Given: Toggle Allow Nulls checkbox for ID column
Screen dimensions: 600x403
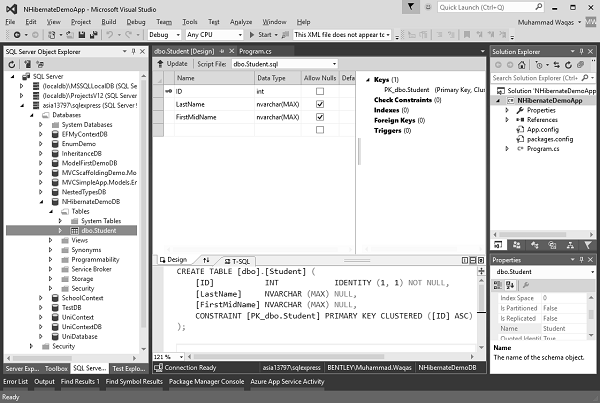Looking at the screenshot, I should (x=320, y=91).
